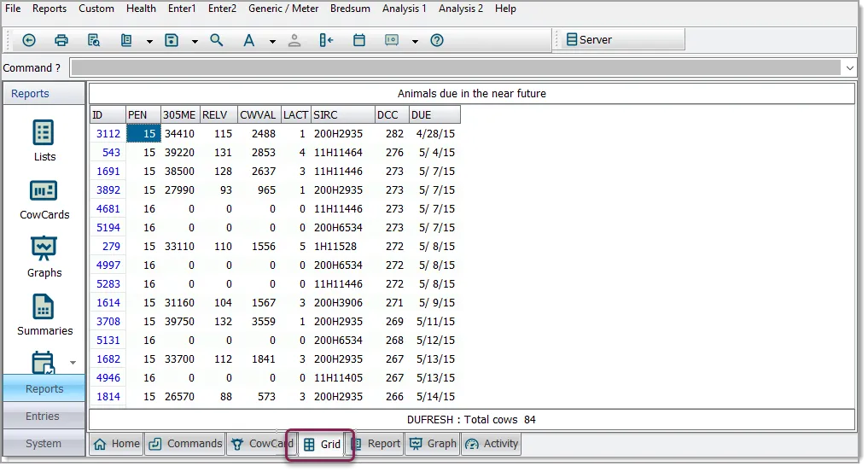868x472 pixels.
Task: Click the DUE column header
Action: tap(434, 115)
